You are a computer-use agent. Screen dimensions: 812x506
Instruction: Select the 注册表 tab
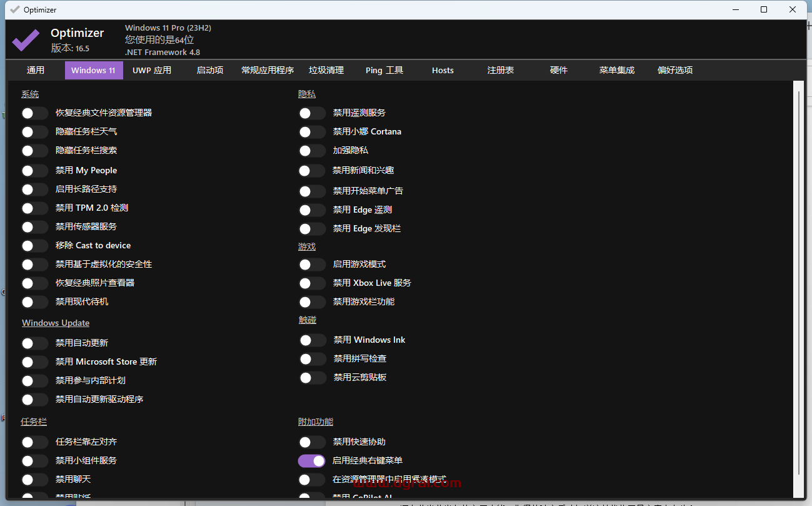click(501, 70)
